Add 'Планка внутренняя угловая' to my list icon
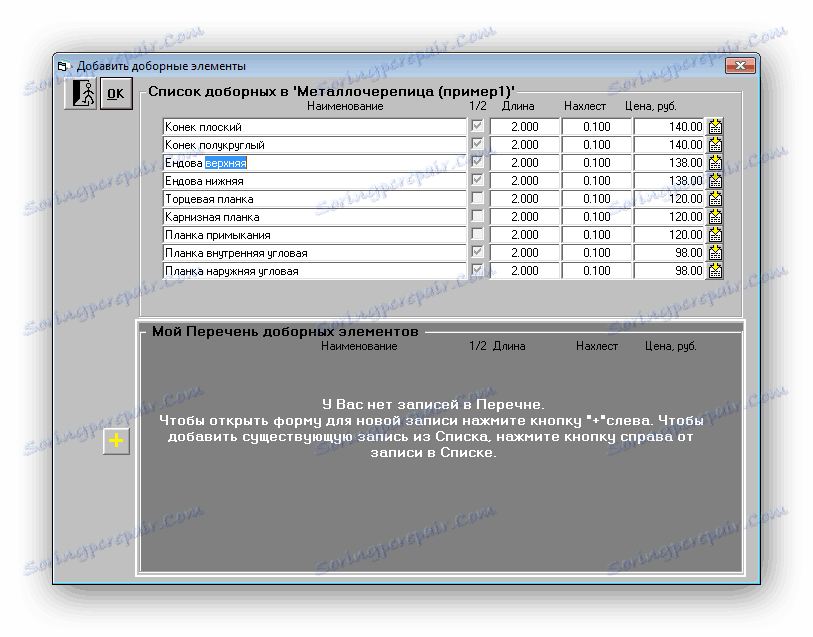The height and width of the screenshot is (637, 813). [x=716, y=253]
